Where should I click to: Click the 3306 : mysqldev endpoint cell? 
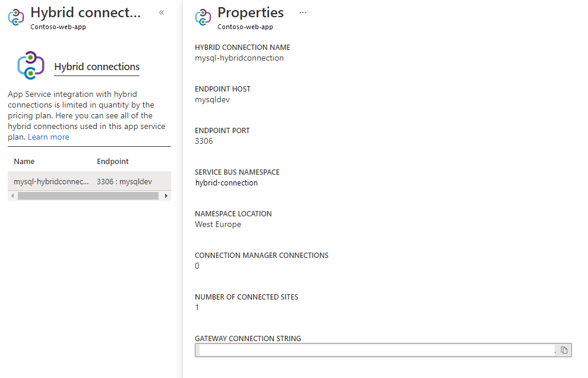[x=124, y=181]
